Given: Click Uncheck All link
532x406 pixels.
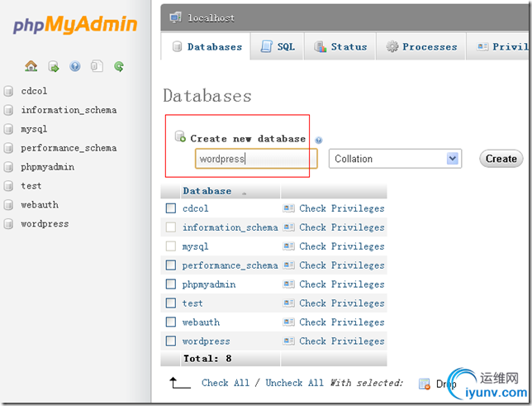Looking at the screenshot, I should click(x=294, y=383).
